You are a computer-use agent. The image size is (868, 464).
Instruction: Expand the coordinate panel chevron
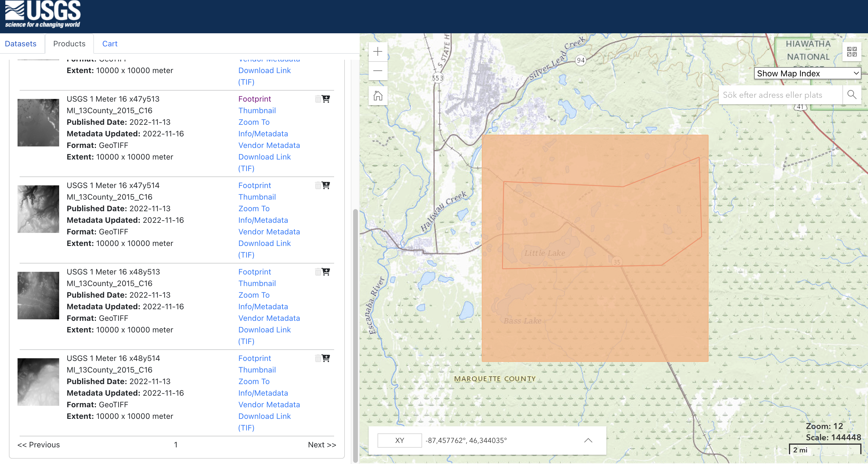(588, 440)
